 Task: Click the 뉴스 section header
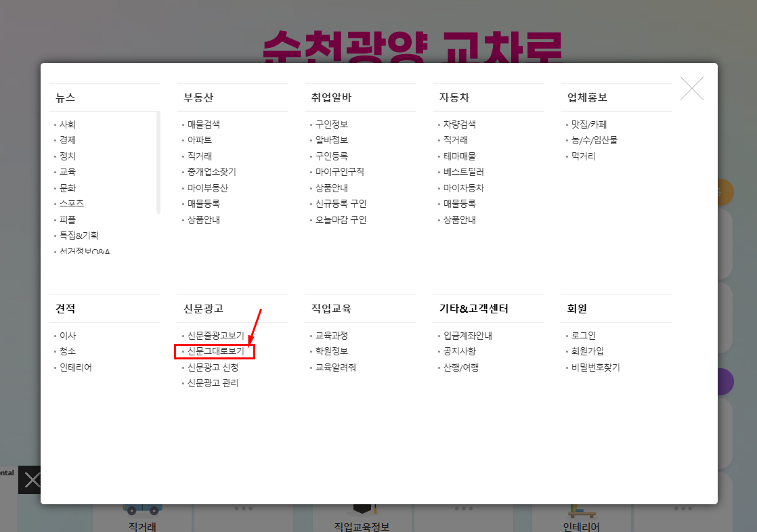(x=65, y=97)
